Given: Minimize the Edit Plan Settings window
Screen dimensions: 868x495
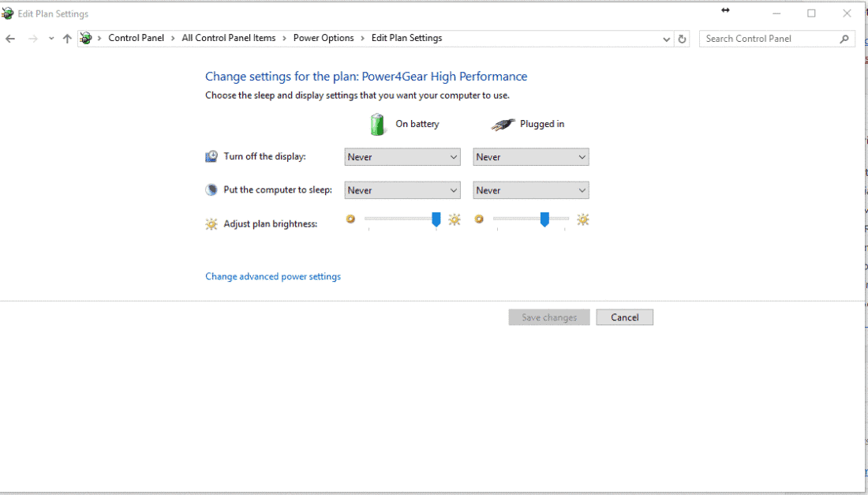Looking at the screenshot, I should click(776, 13).
